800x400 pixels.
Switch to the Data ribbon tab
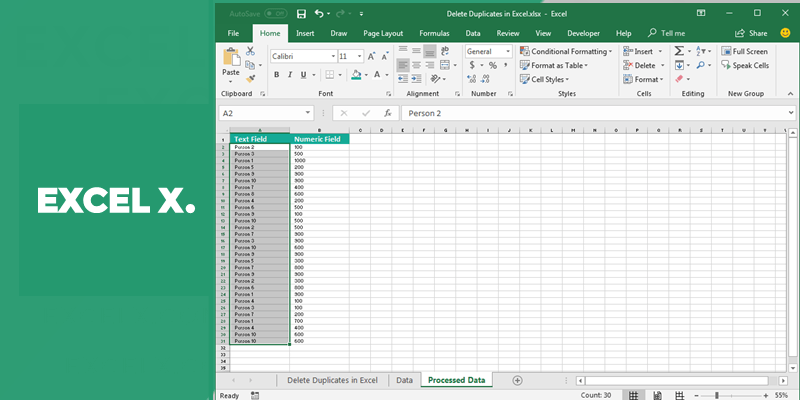point(473,33)
